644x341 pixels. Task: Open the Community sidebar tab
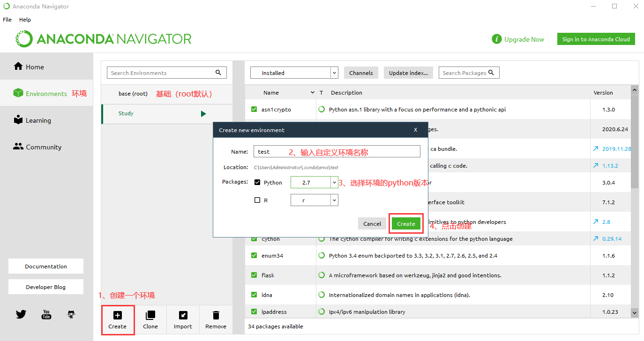pyautogui.click(x=46, y=147)
